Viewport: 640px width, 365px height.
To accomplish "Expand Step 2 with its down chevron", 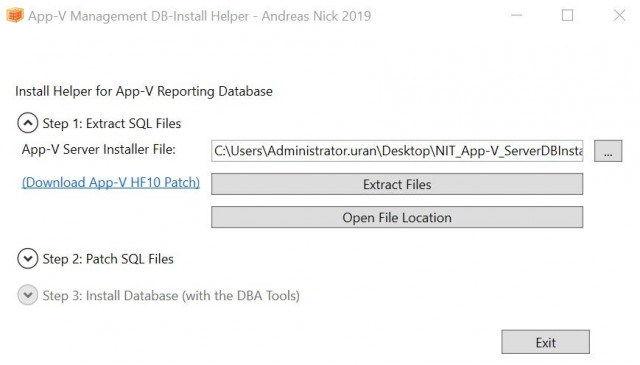I will [28, 259].
